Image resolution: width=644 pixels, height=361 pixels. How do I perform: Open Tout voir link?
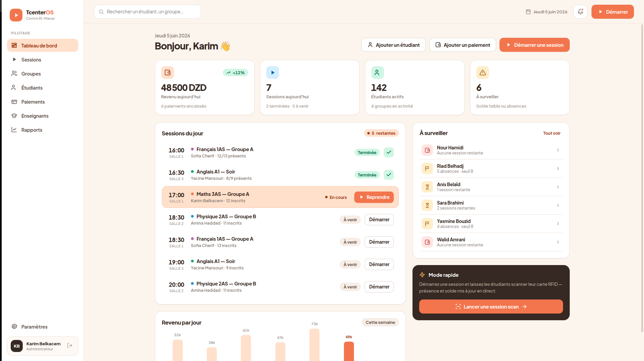(x=552, y=133)
